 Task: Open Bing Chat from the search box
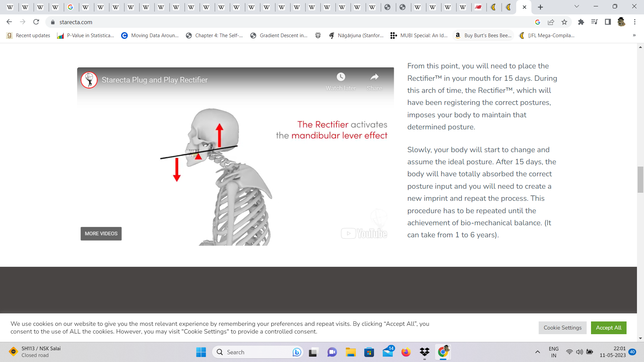(297, 352)
